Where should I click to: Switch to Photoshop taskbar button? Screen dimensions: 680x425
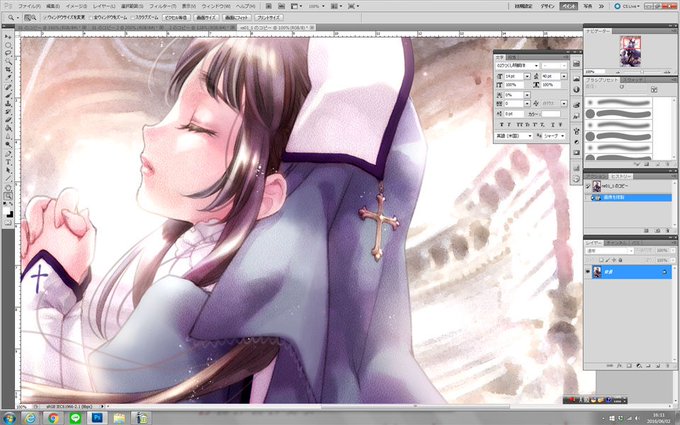(x=97, y=418)
